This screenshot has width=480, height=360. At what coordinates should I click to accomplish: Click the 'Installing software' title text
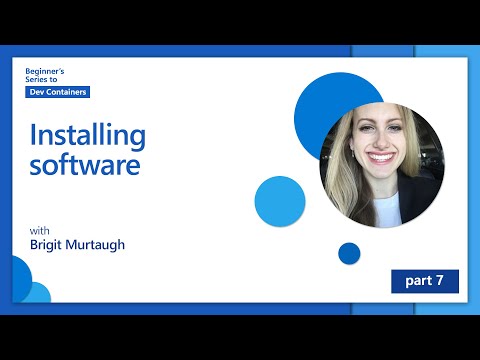pos(88,149)
